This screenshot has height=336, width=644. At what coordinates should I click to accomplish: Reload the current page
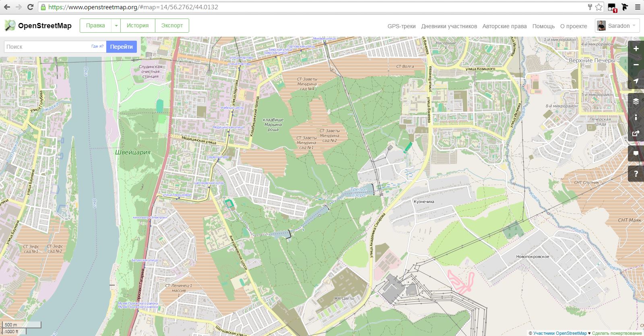tap(30, 7)
